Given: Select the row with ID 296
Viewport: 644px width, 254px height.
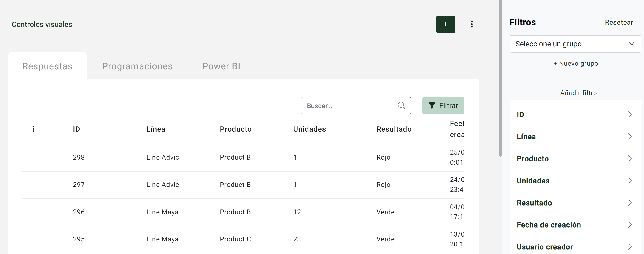Looking at the screenshot, I should [243, 212].
